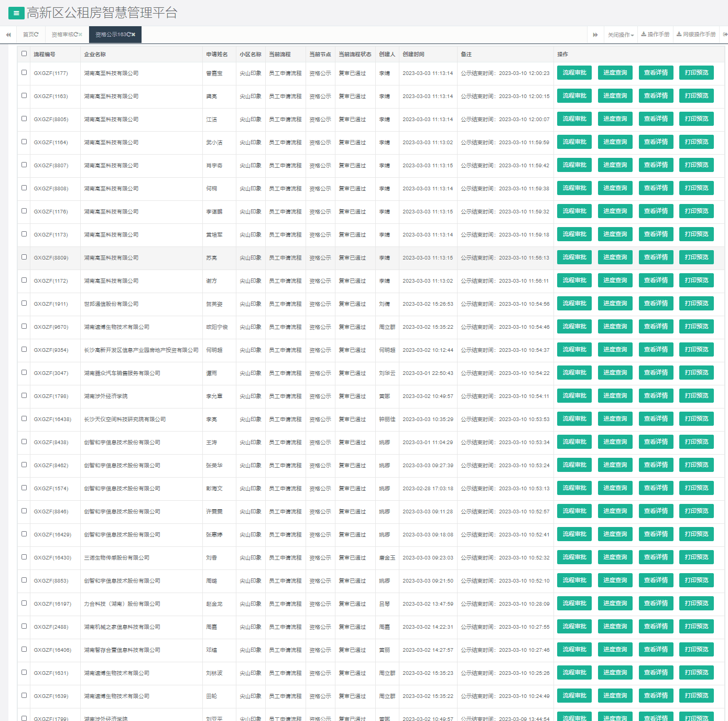Open 查看详情 for row GXGZF(9670)
Screen dimensions: 728x721
coord(656,327)
